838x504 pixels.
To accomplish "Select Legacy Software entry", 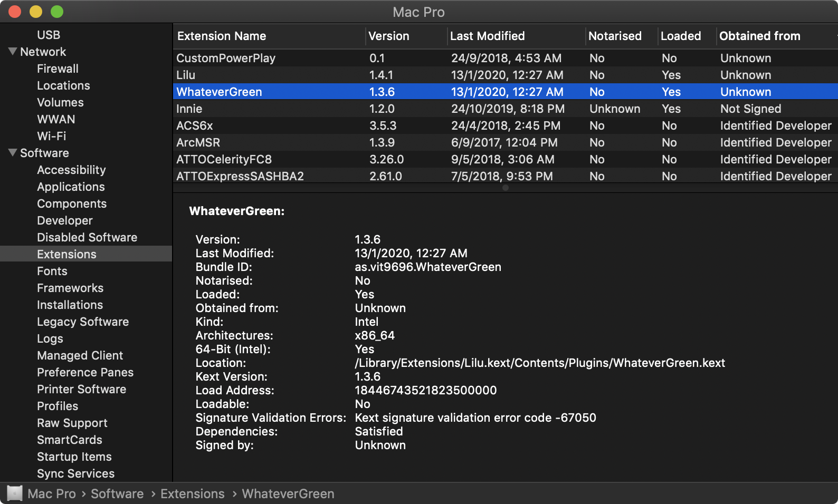I will [x=83, y=322].
